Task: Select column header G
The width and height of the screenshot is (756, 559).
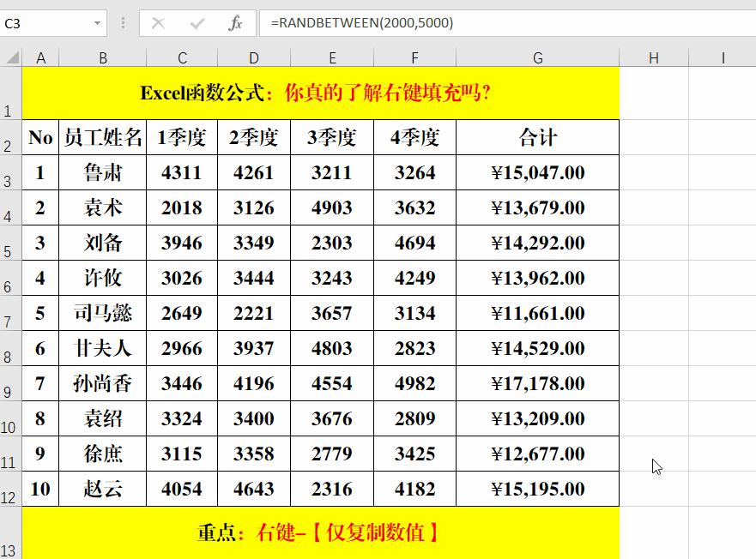Action: pyautogui.click(x=537, y=57)
